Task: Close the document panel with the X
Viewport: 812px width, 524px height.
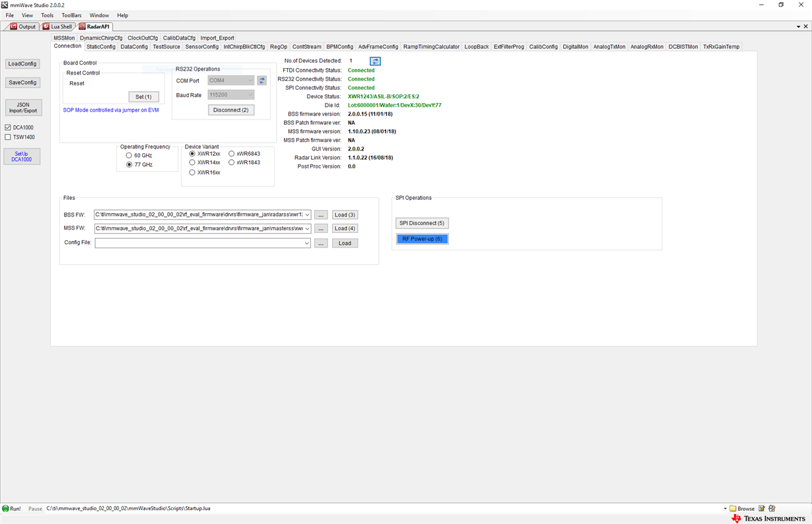Action: pyautogui.click(x=805, y=26)
